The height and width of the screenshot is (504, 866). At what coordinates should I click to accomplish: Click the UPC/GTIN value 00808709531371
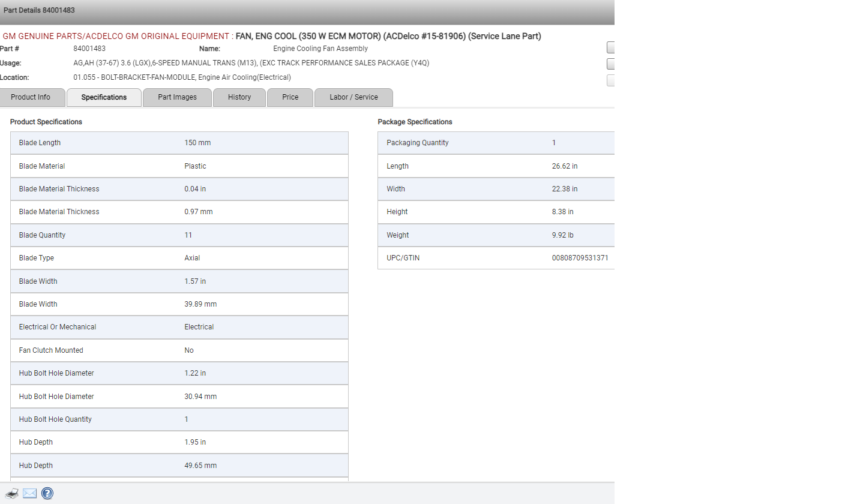580,258
